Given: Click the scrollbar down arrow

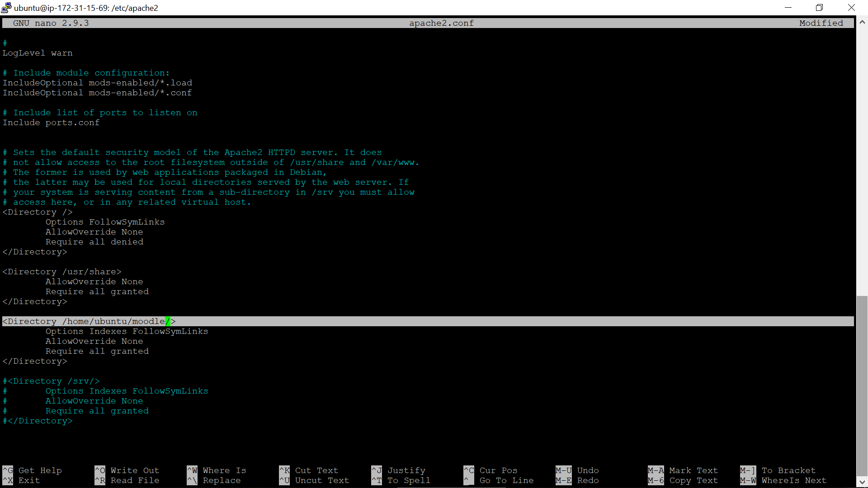Looking at the screenshot, I should [x=862, y=482].
